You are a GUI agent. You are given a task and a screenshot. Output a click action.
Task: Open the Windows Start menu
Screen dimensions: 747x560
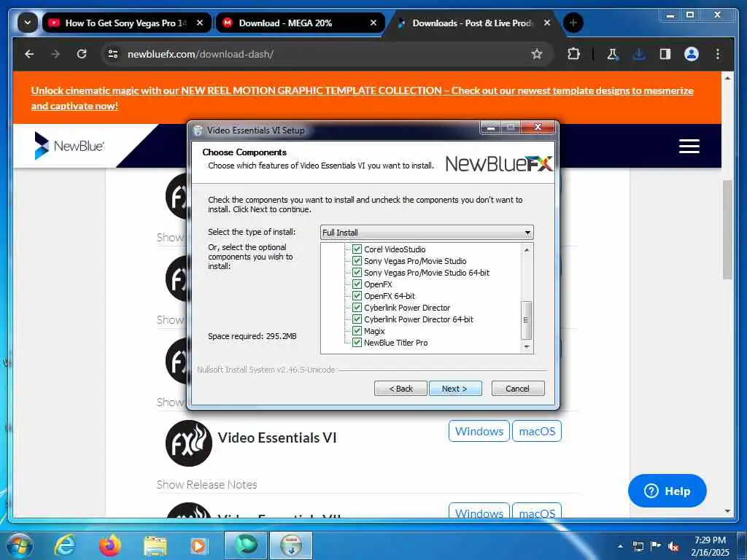[20, 545]
